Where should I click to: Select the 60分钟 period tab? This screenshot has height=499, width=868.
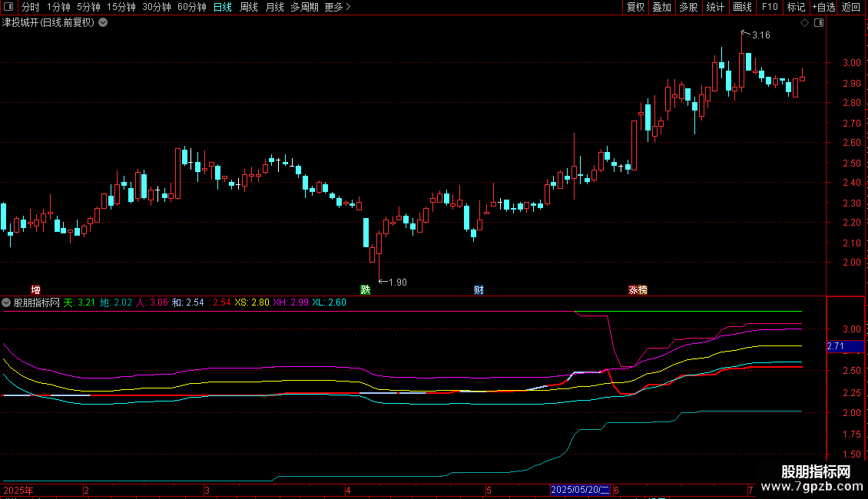(191, 7)
